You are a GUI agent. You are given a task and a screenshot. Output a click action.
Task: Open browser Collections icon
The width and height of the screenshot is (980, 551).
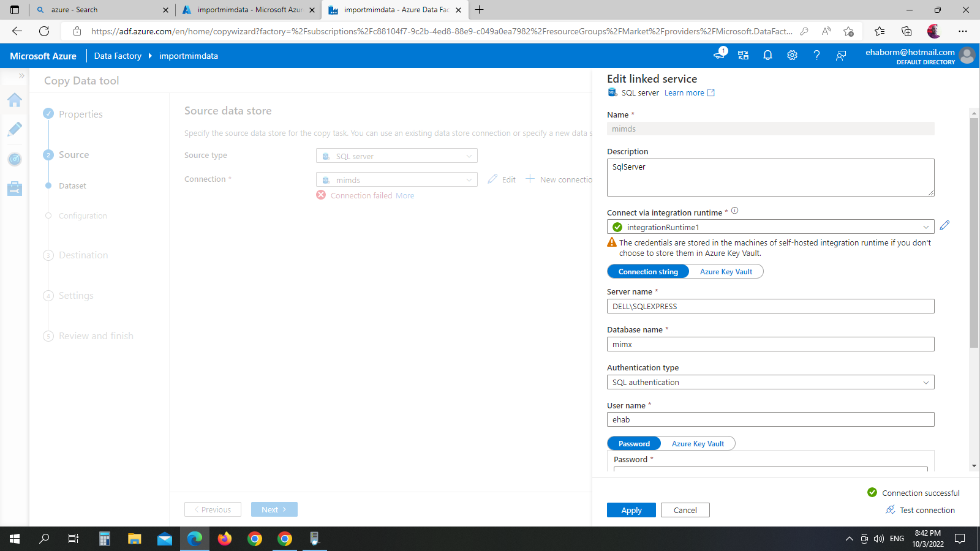(907, 31)
